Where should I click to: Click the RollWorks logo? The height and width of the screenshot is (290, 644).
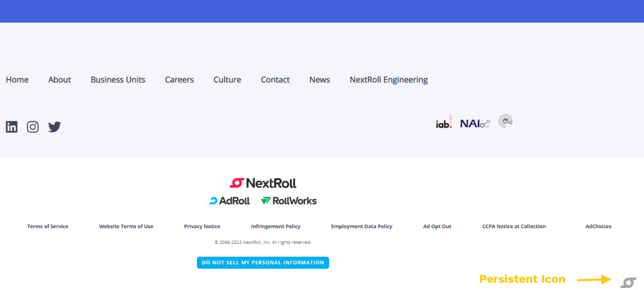289,201
